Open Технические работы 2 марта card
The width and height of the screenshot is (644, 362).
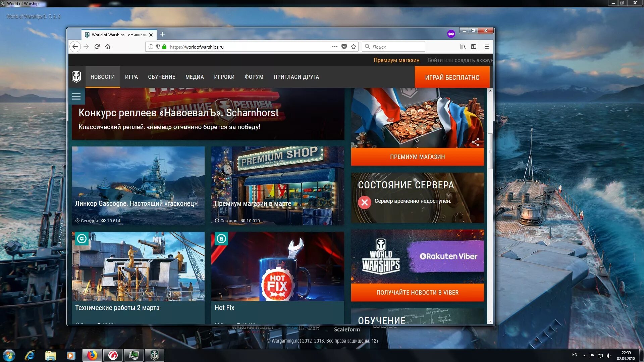click(x=138, y=278)
